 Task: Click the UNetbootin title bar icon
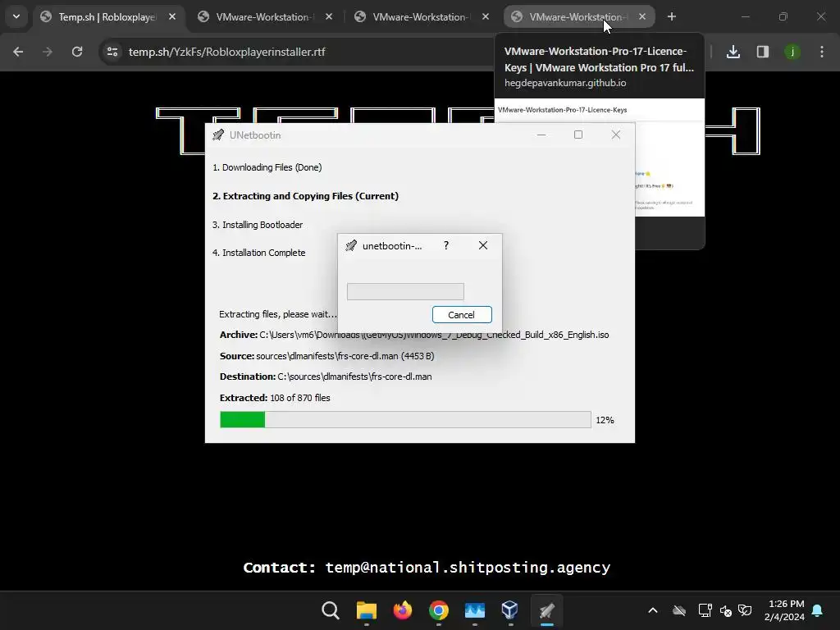pyautogui.click(x=218, y=135)
